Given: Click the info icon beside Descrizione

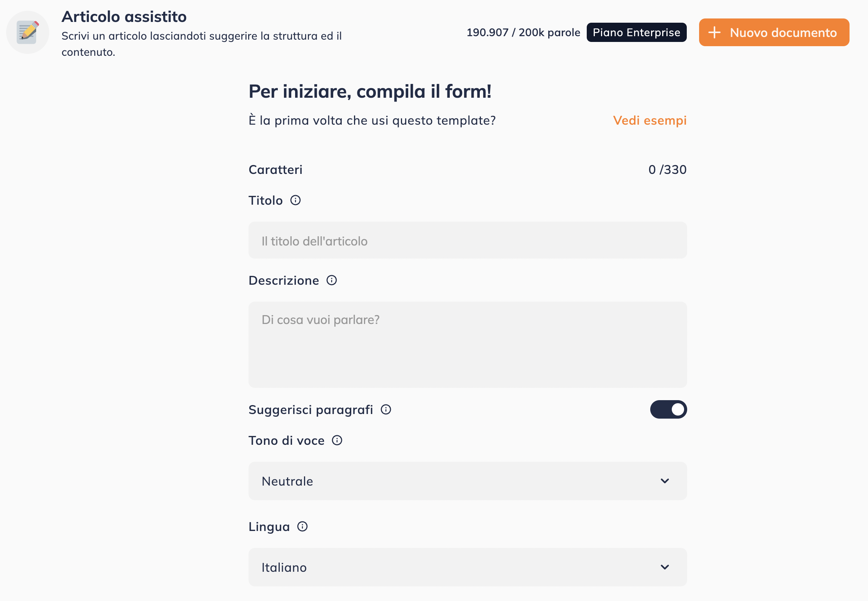Looking at the screenshot, I should tap(331, 280).
